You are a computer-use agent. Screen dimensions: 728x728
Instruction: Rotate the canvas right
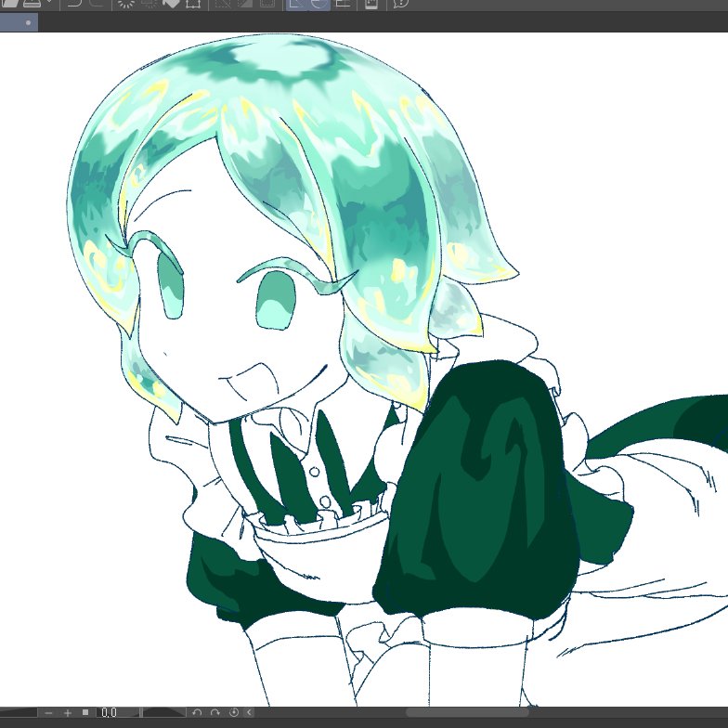pos(215,713)
